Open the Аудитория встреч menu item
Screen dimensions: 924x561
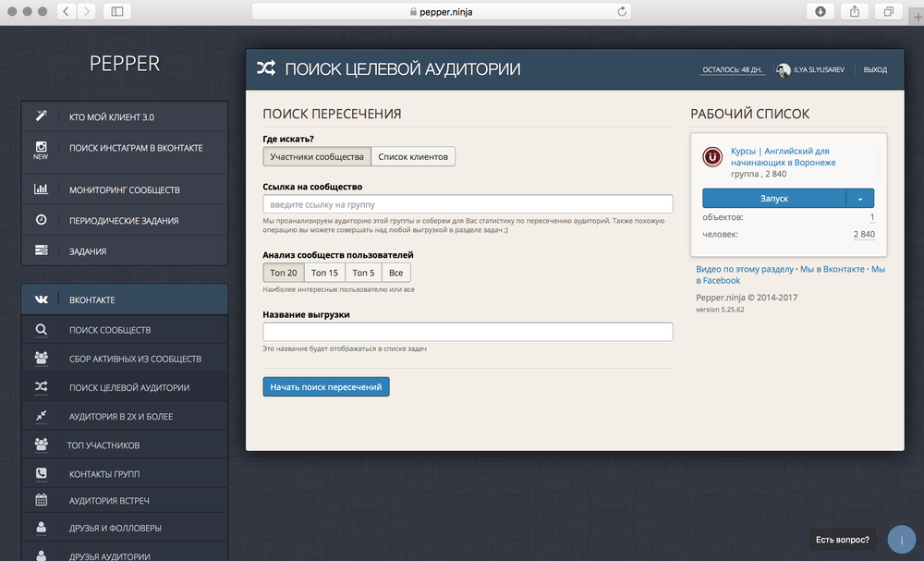pos(125,500)
